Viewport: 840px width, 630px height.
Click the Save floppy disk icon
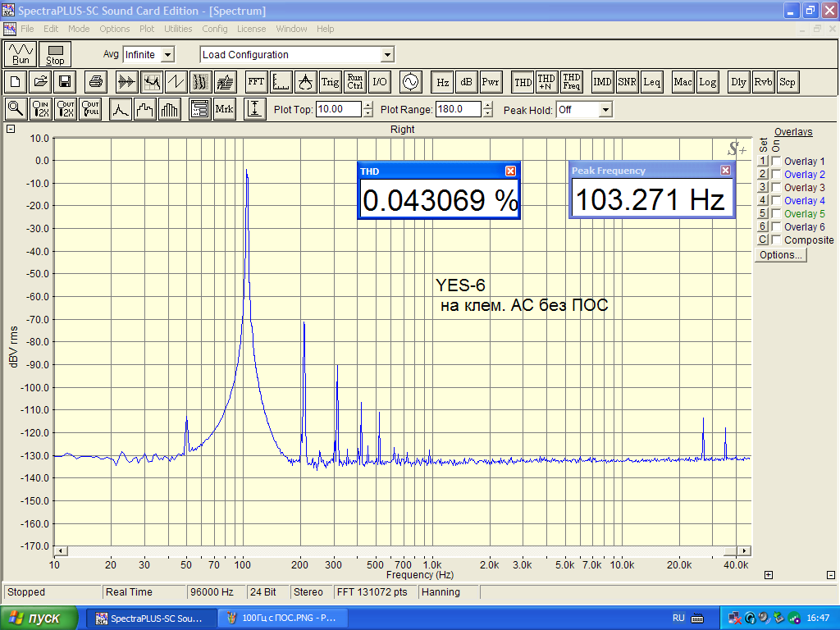pos(65,81)
